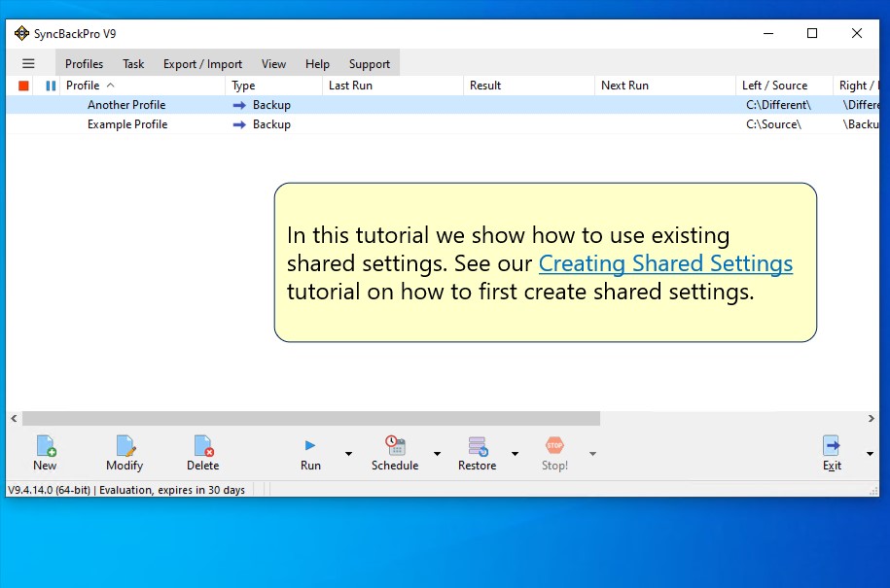Click the SyncBackPro app logo icon
Screen dimensions: 890x588
21,33
